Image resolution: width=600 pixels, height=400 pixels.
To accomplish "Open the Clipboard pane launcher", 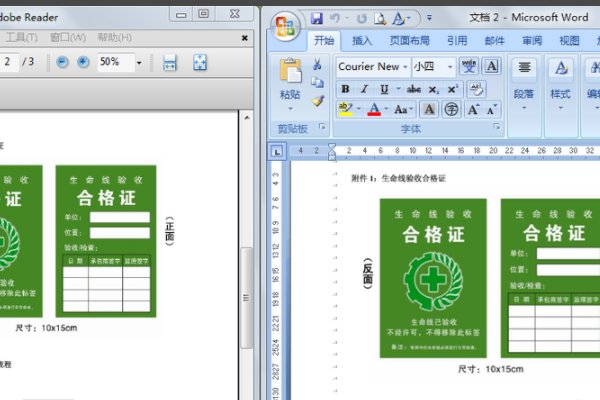I will coord(322,126).
